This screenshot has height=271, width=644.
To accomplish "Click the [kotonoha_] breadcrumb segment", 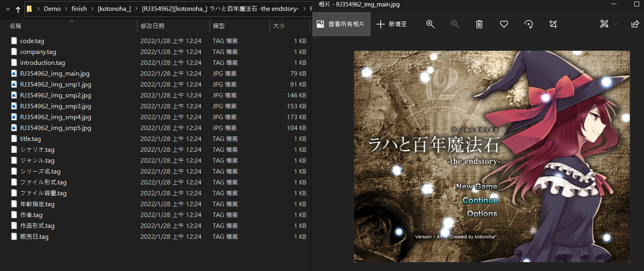I will coord(114,8).
